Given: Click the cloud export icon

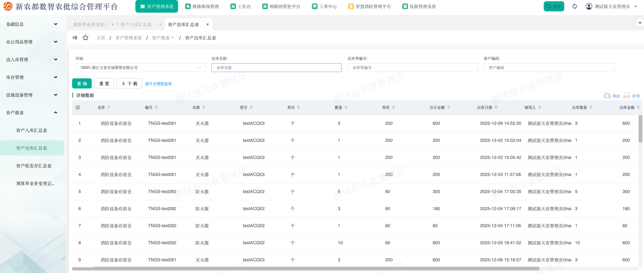Looking at the screenshot, I should pyautogui.click(x=607, y=96).
